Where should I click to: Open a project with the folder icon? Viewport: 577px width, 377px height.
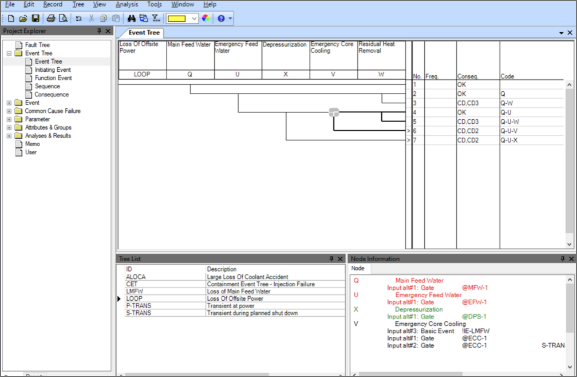[x=23, y=18]
